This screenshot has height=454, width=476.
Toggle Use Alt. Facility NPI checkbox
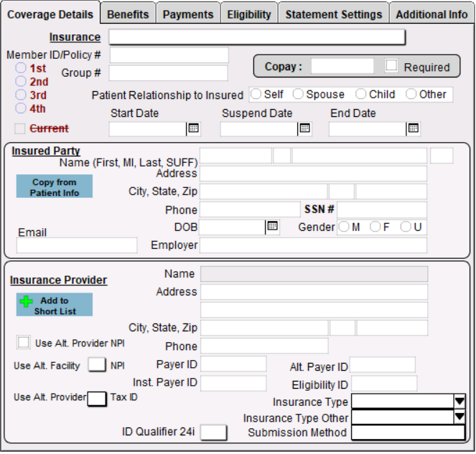[x=96, y=365]
